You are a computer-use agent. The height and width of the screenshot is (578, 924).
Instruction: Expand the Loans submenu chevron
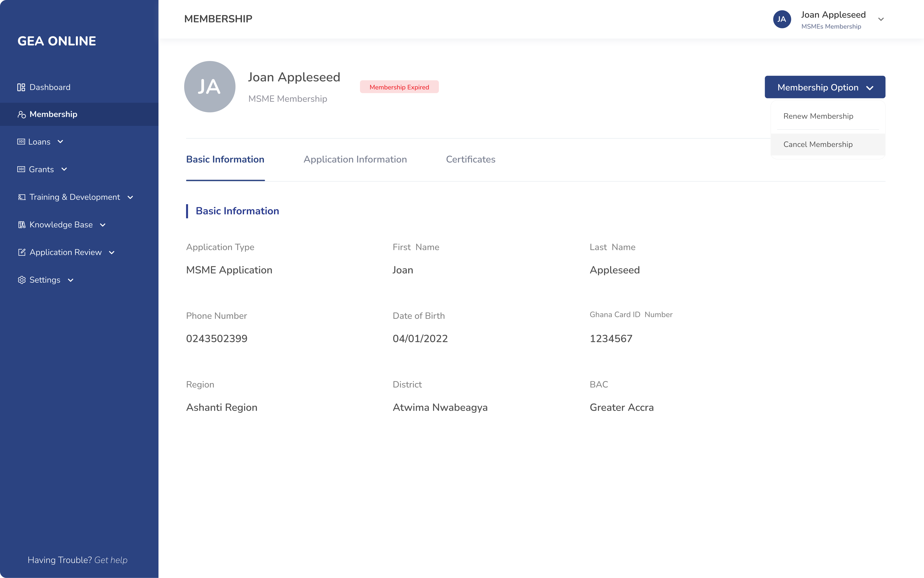[x=60, y=142]
